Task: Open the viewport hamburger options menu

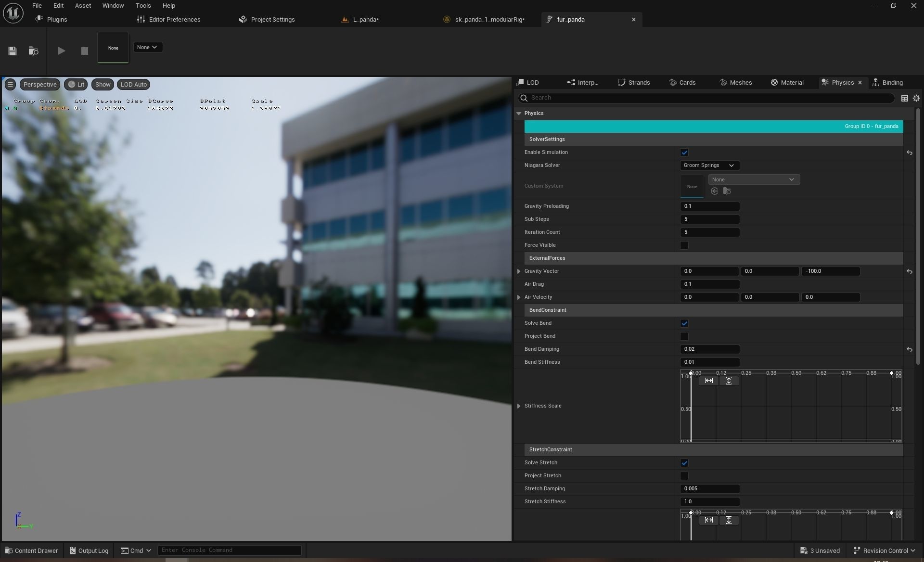Action: pos(10,85)
